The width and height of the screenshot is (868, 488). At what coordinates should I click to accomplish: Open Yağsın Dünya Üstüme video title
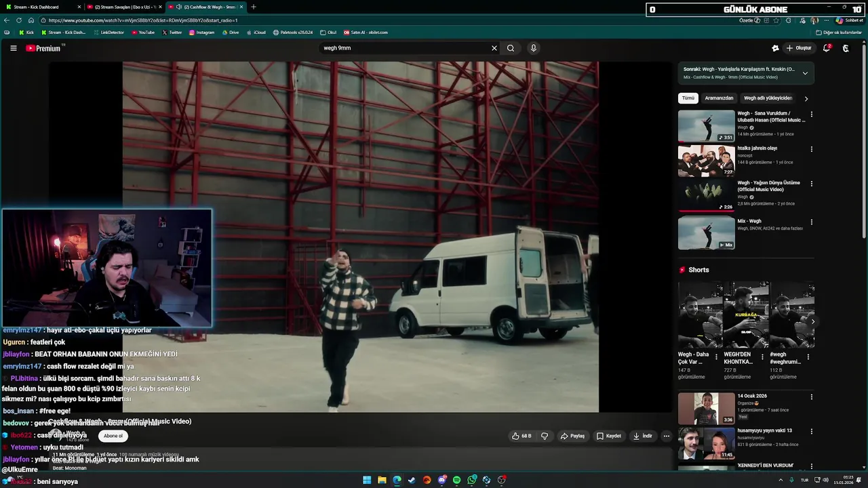click(x=769, y=186)
